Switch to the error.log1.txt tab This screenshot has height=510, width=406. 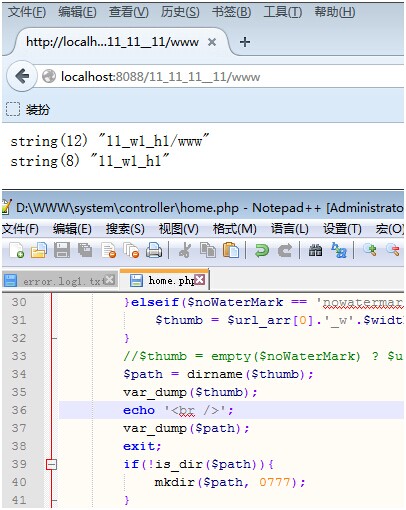click(x=60, y=280)
